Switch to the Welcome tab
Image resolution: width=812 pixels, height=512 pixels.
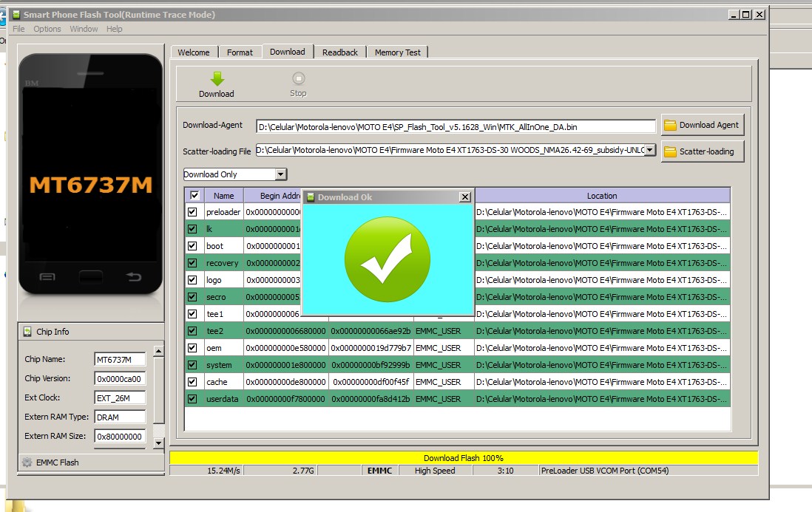(x=194, y=52)
